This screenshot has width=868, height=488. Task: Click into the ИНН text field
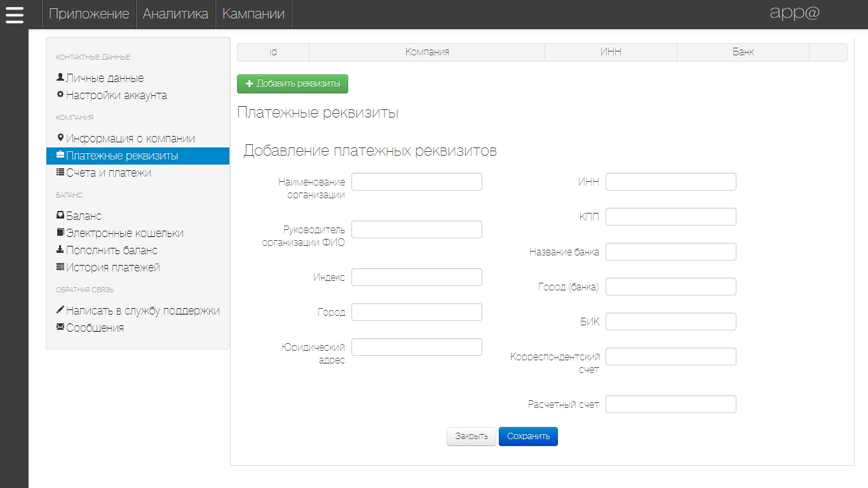[x=670, y=182]
